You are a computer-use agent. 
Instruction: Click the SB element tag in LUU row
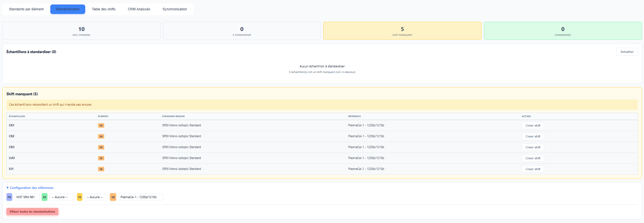coord(101,158)
